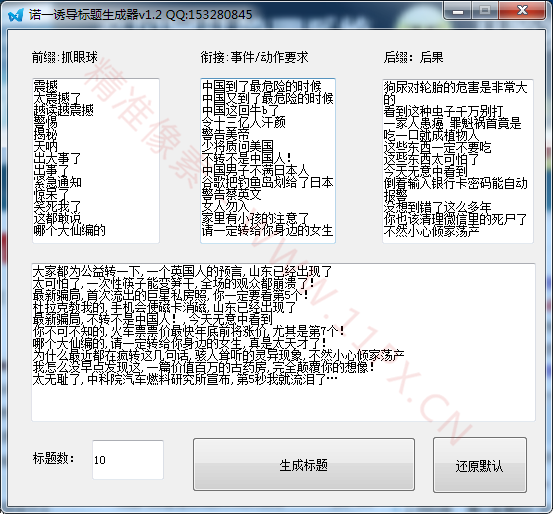Select prefix line 这都敢说

pos(57,218)
